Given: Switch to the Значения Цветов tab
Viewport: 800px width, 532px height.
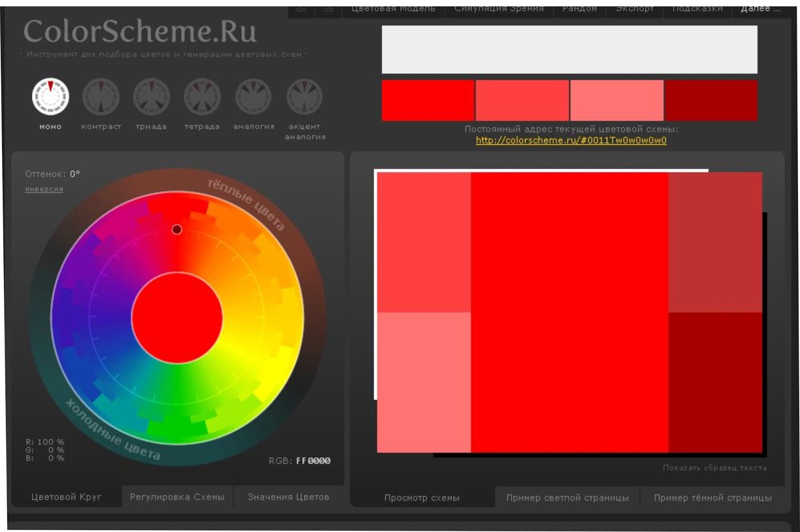Looking at the screenshot, I should (x=288, y=497).
